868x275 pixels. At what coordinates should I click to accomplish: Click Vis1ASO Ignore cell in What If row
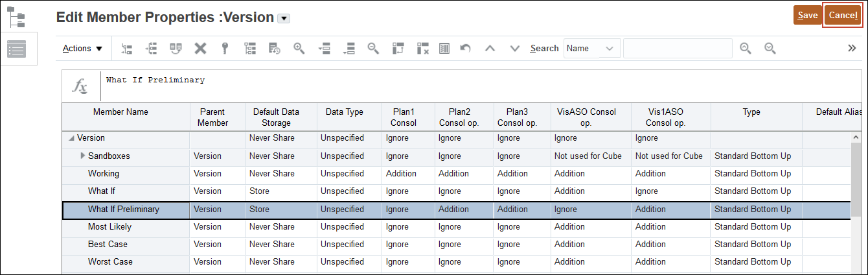pyautogui.click(x=670, y=191)
